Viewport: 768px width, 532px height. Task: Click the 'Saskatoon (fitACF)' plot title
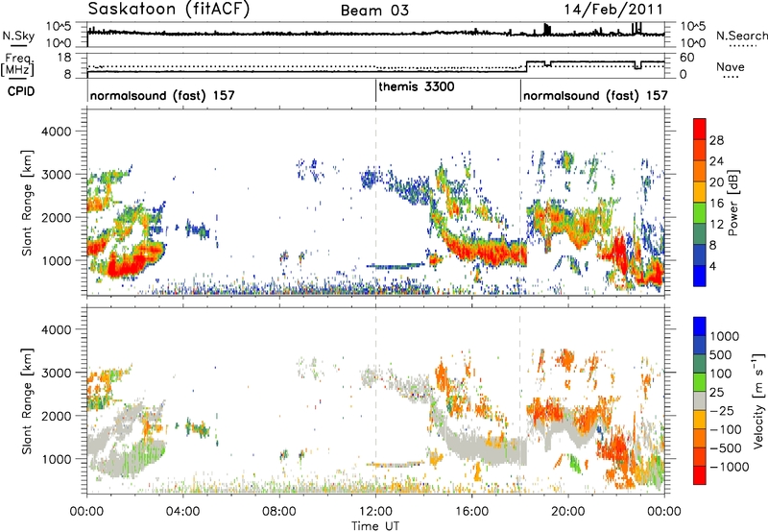[169, 10]
